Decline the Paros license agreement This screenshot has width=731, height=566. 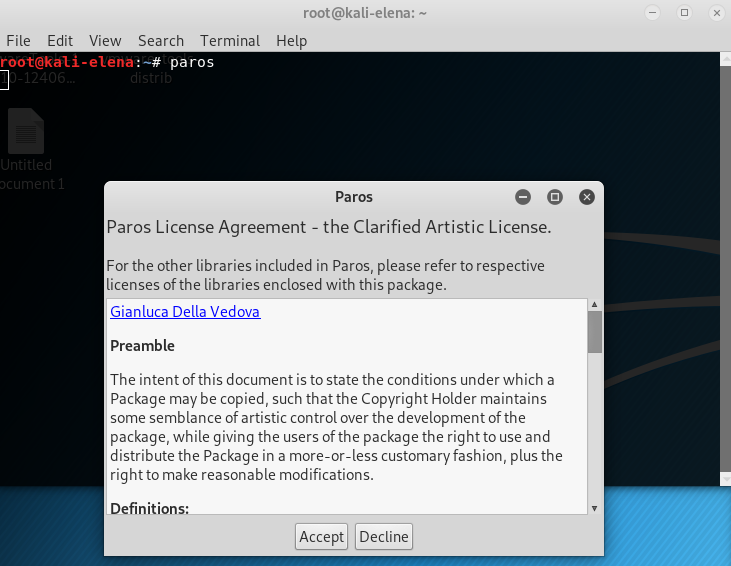click(x=384, y=537)
